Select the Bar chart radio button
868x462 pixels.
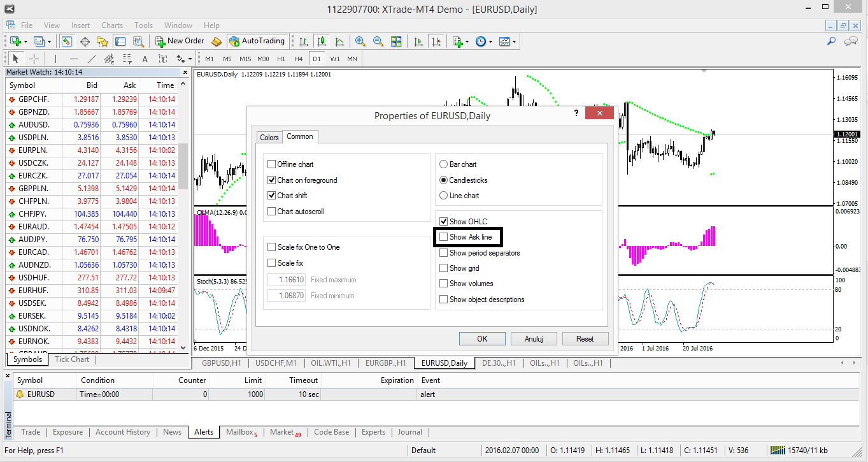click(x=444, y=164)
